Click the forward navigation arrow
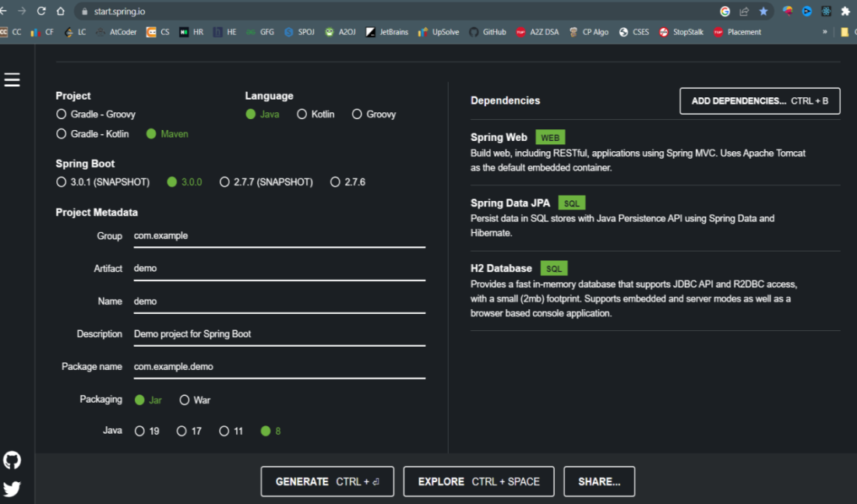857x504 pixels. (x=22, y=11)
